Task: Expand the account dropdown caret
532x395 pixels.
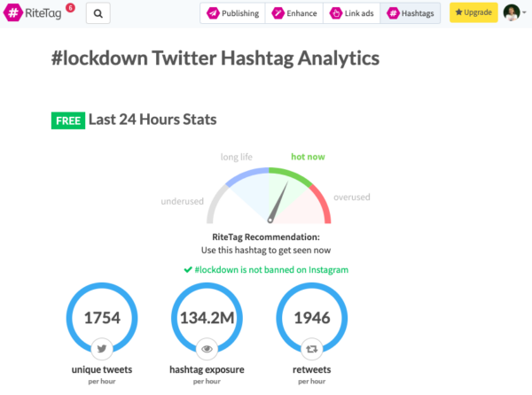Action: pyautogui.click(x=524, y=12)
